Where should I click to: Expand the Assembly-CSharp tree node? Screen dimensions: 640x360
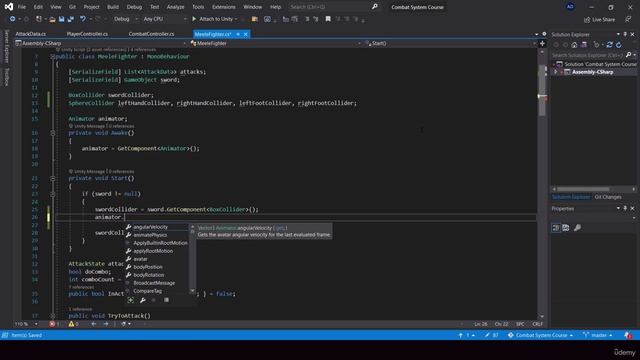click(x=555, y=72)
